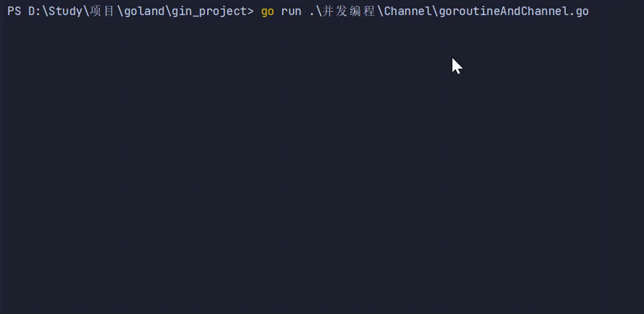This screenshot has height=314, width=644.
Task: Click the 并 character in the command
Action: tap(328, 11)
